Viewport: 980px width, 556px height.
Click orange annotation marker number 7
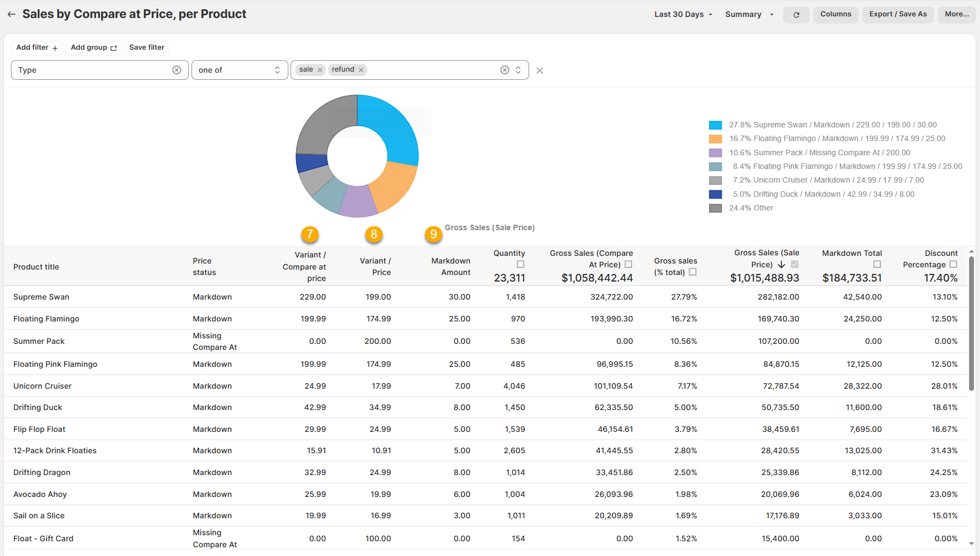310,235
